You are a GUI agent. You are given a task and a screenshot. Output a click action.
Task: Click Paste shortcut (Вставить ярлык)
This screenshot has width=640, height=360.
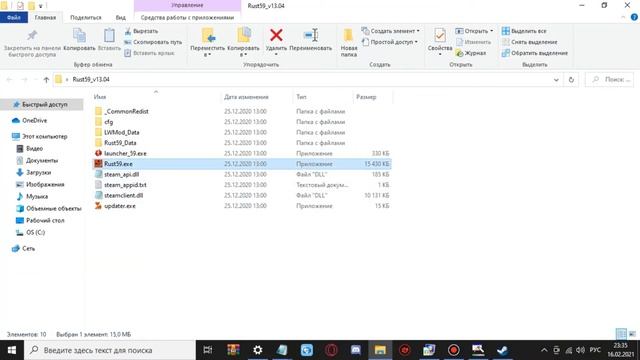coord(149,53)
